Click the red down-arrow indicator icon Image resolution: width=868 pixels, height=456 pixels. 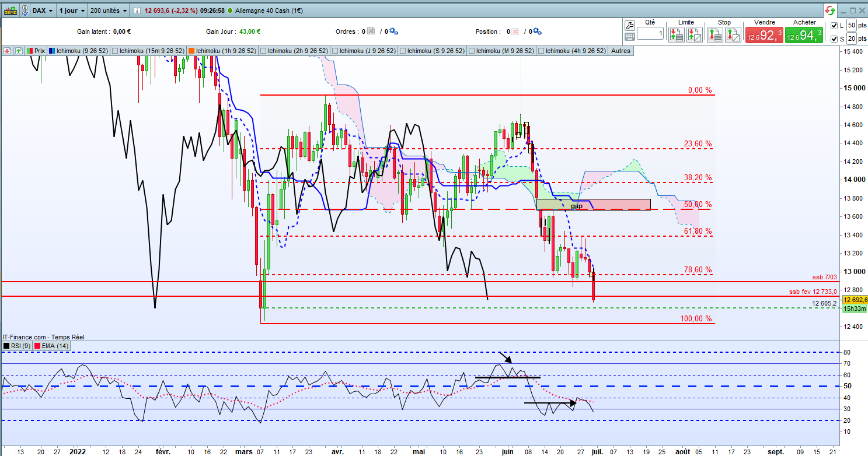7,51
